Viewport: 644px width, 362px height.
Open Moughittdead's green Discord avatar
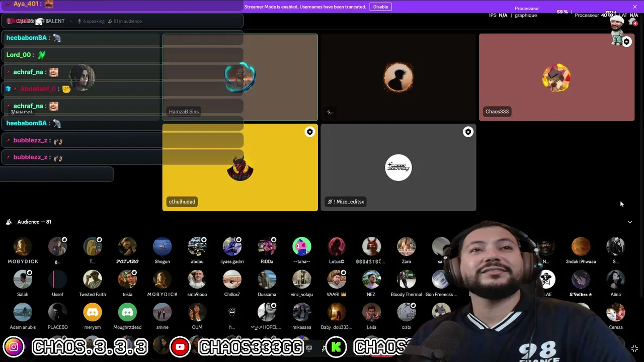tap(127, 312)
